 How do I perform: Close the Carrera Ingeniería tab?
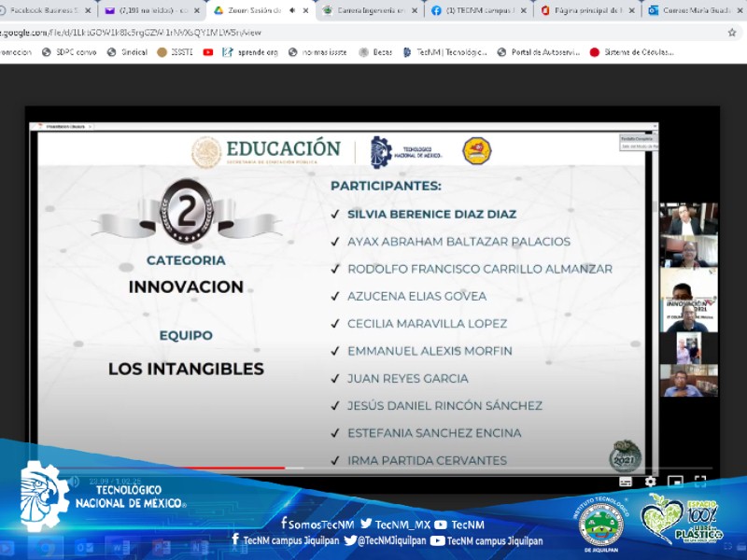(x=415, y=10)
